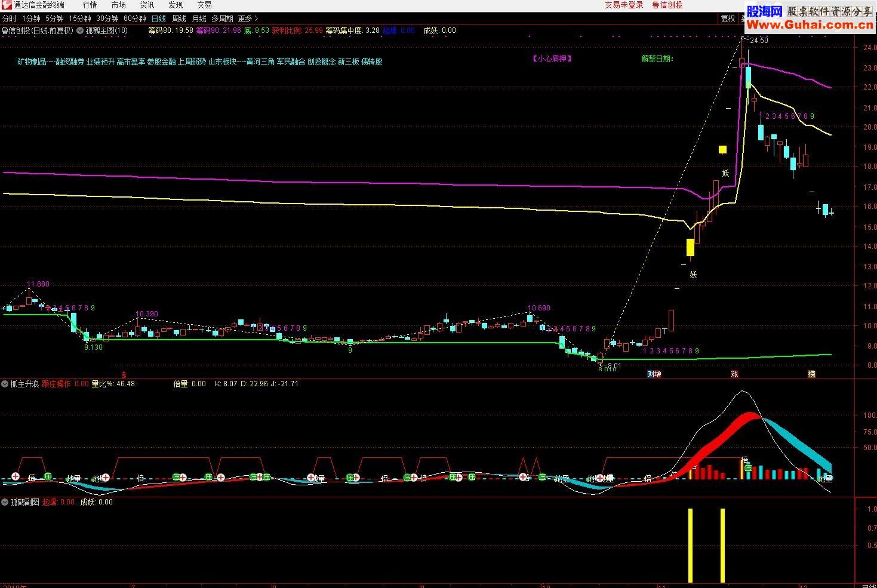Screen dimensions: 877x588
Task: Select the 日线 period tab
Action: click(x=159, y=19)
